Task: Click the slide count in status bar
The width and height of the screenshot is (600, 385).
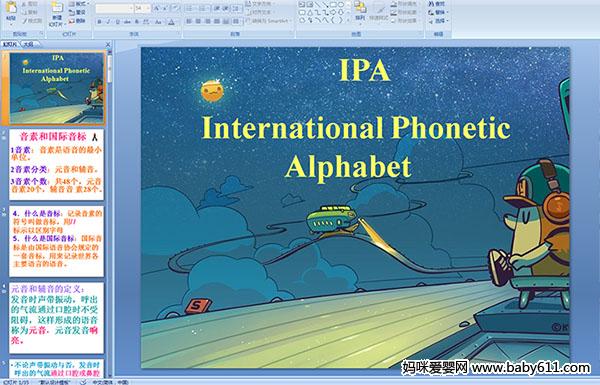Action: coord(16,382)
